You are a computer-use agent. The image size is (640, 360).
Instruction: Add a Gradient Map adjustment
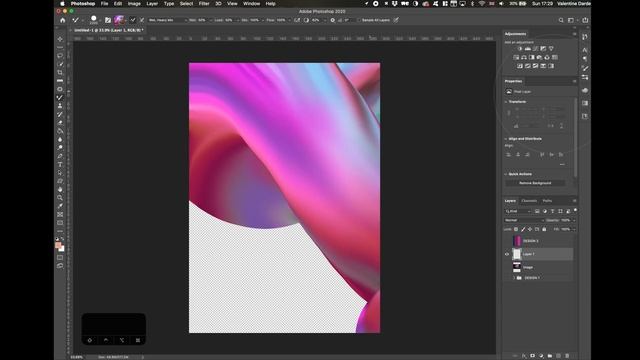coord(551,66)
